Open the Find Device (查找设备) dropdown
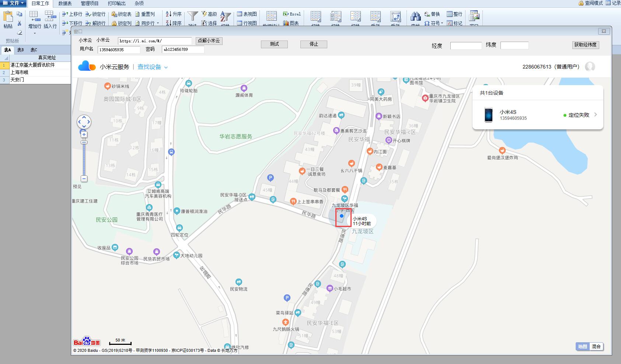621x364 pixels. 153,67
